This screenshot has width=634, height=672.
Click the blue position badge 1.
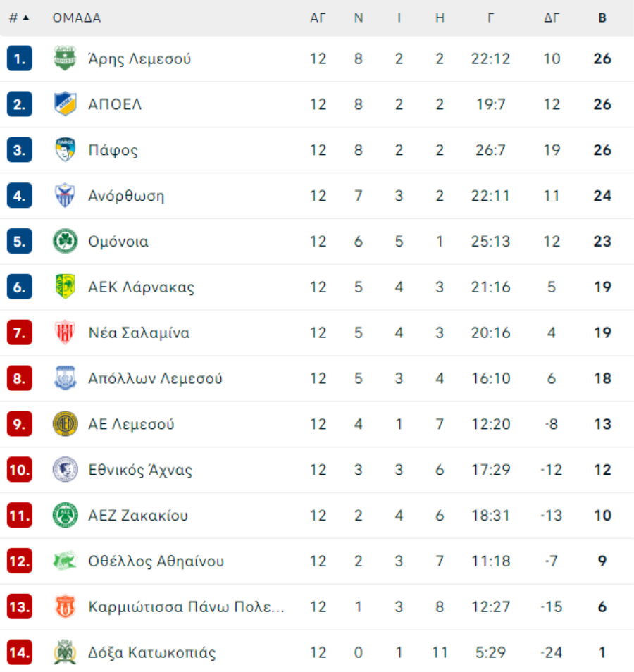[19, 58]
